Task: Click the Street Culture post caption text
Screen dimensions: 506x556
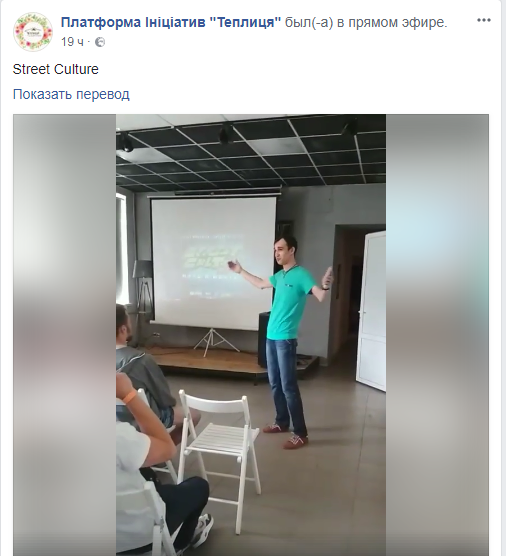Action: pyautogui.click(x=56, y=69)
